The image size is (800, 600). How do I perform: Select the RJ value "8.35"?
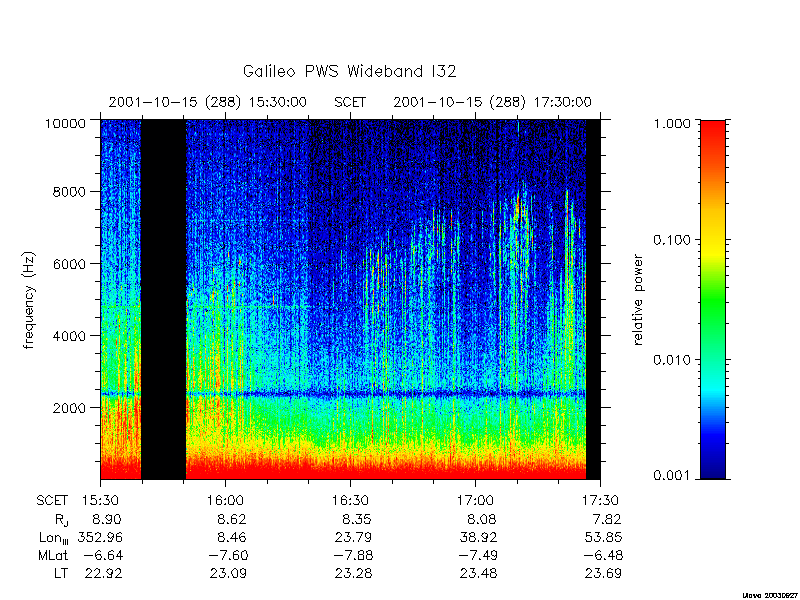click(x=356, y=519)
